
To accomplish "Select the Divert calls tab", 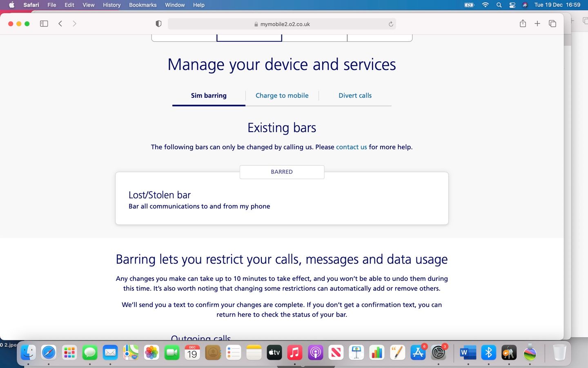I will [355, 95].
